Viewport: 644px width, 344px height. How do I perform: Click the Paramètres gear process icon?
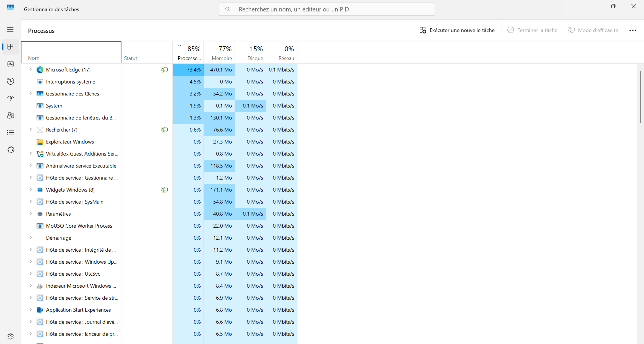coord(40,214)
